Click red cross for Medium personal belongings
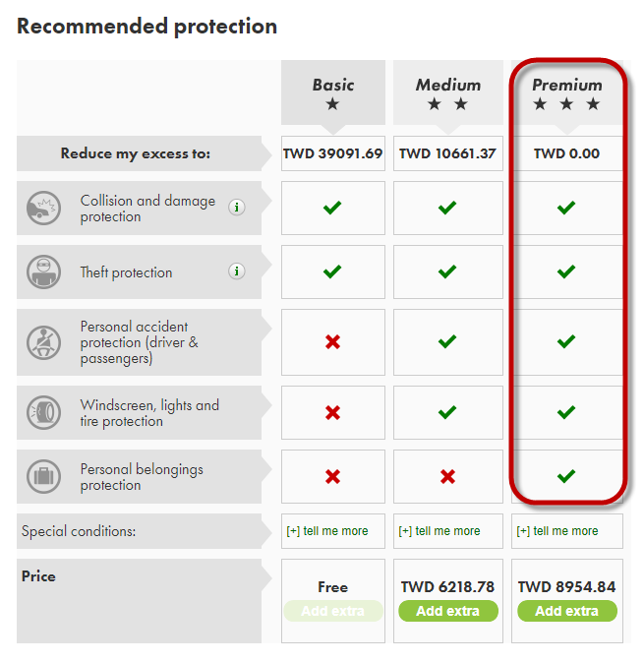 [447, 477]
